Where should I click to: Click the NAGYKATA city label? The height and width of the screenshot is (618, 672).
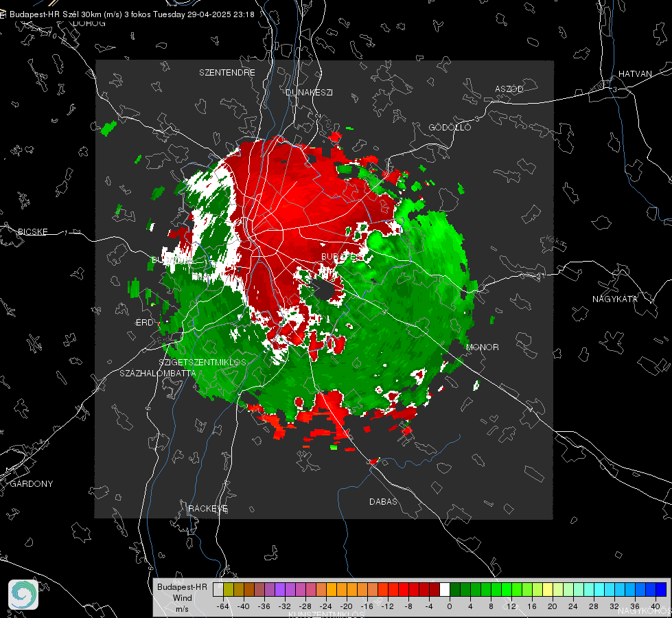point(615,299)
